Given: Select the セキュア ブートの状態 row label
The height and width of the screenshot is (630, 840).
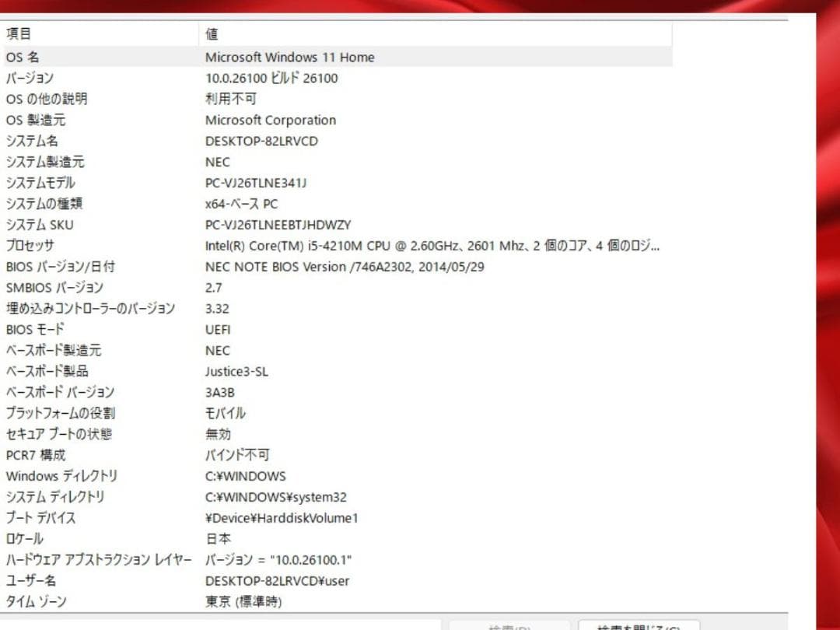Looking at the screenshot, I should coord(59,434).
